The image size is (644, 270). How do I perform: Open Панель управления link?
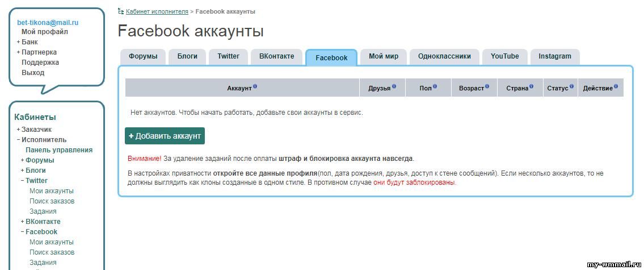tap(59, 150)
